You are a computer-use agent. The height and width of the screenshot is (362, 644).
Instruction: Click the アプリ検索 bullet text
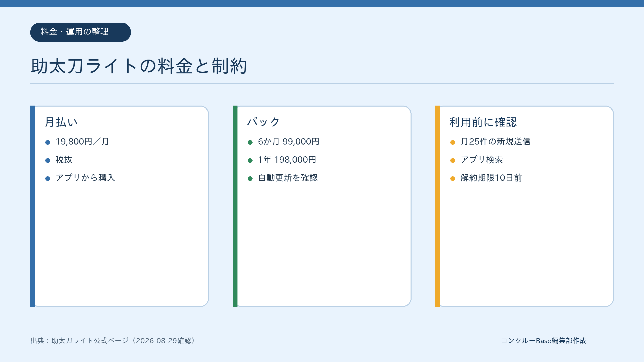click(482, 160)
